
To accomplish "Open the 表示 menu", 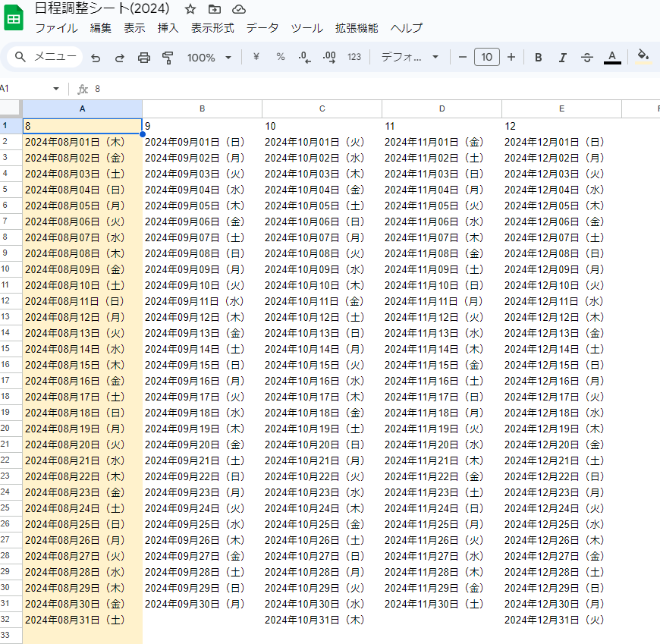I will point(134,28).
